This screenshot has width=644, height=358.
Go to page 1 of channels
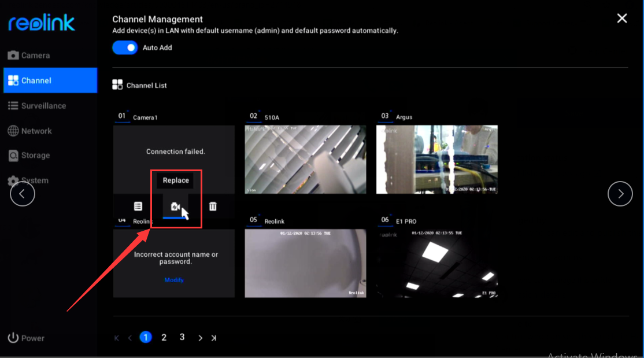[146, 337]
